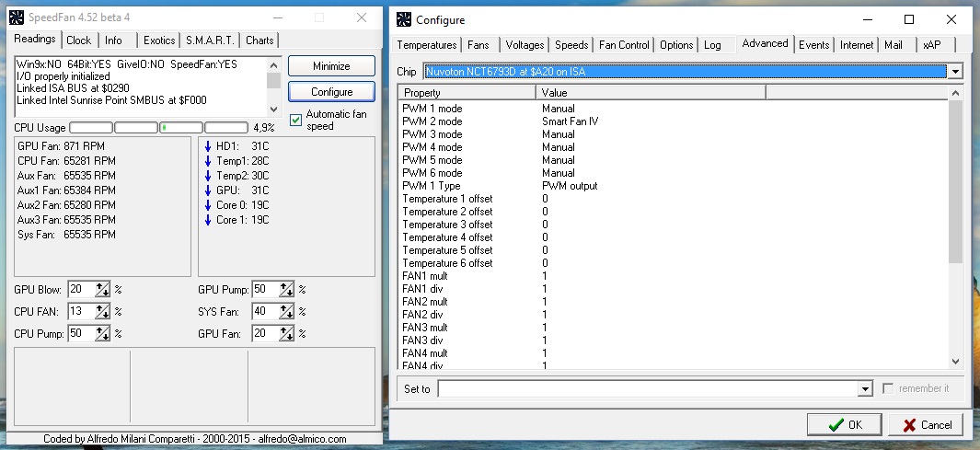Image resolution: width=980 pixels, height=450 pixels.
Task: Select the Readings tab
Action: (x=35, y=39)
